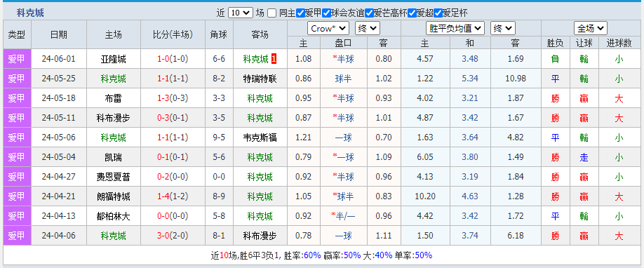
Task: Click the 类型 column header
Action: pos(17,34)
